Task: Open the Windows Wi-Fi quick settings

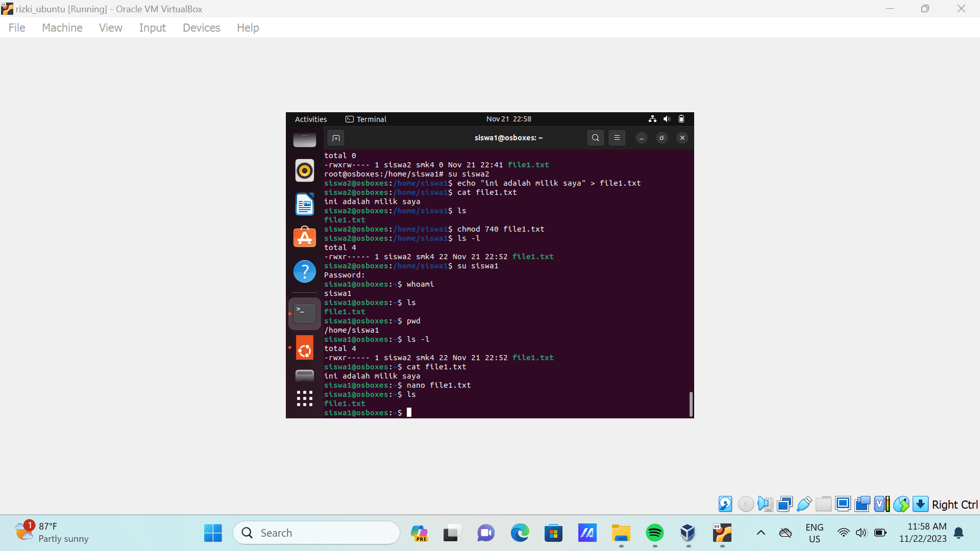Action: pos(844,533)
